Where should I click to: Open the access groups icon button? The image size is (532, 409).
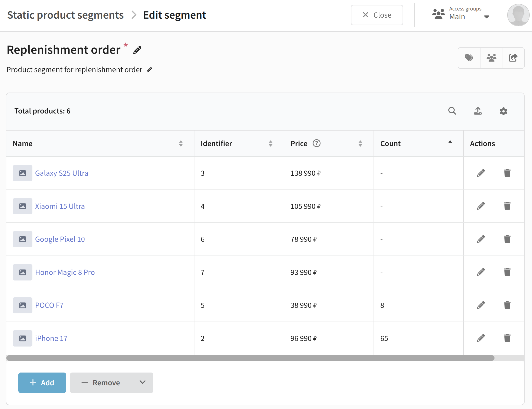point(491,58)
